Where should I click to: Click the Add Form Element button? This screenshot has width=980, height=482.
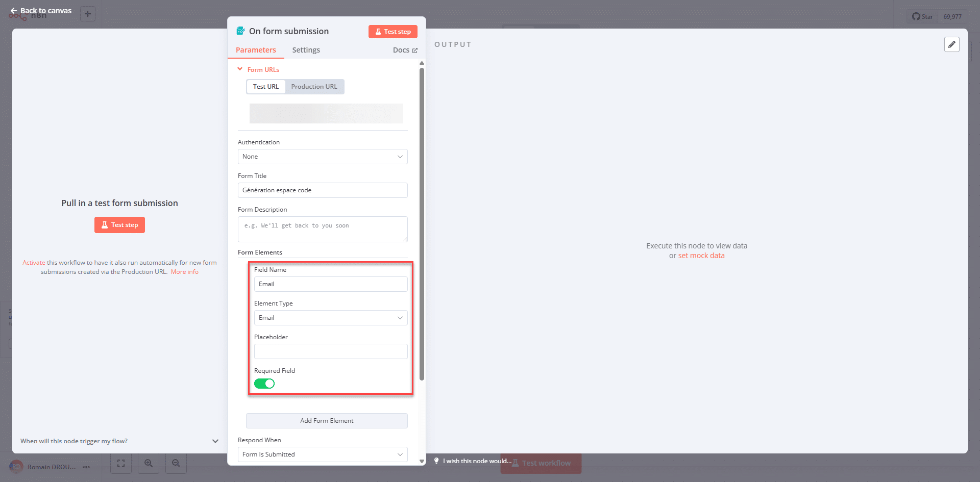click(x=327, y=421)
